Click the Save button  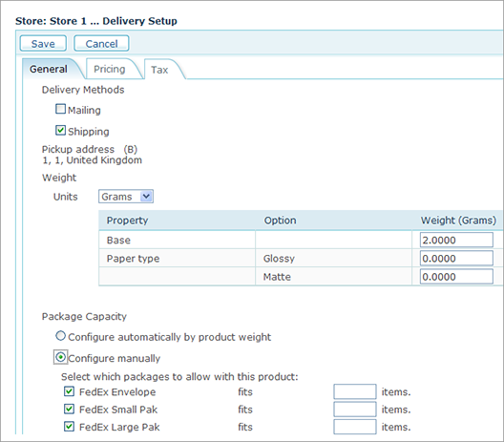(43, 43)
